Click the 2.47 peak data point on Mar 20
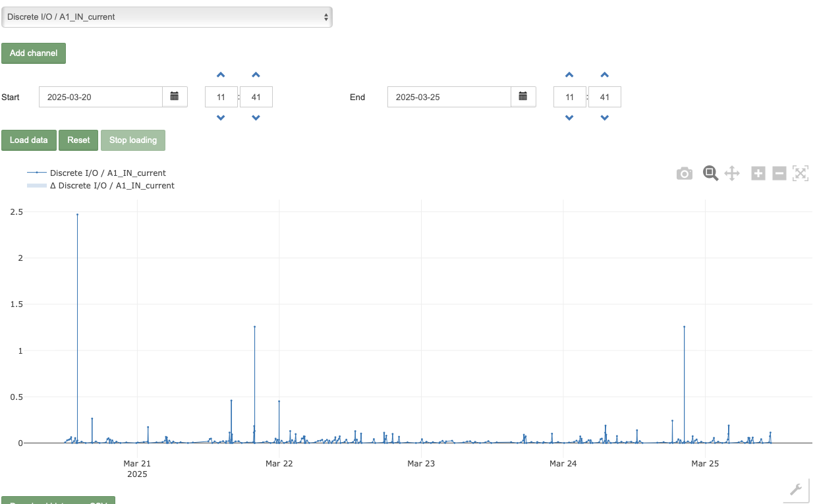 pos(77,214)
